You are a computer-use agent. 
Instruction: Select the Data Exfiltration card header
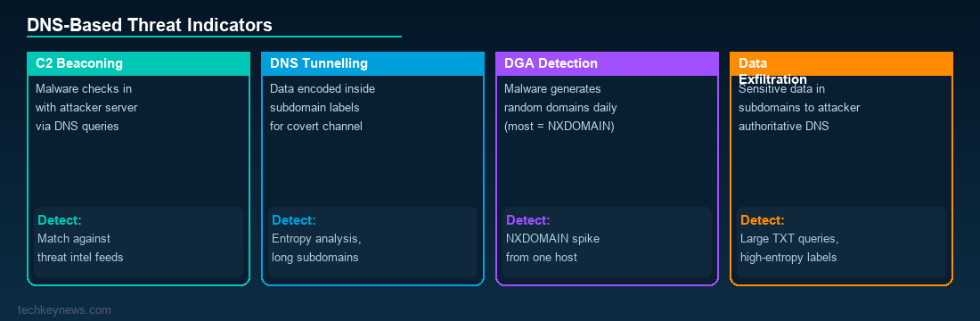tap(841, 64)
